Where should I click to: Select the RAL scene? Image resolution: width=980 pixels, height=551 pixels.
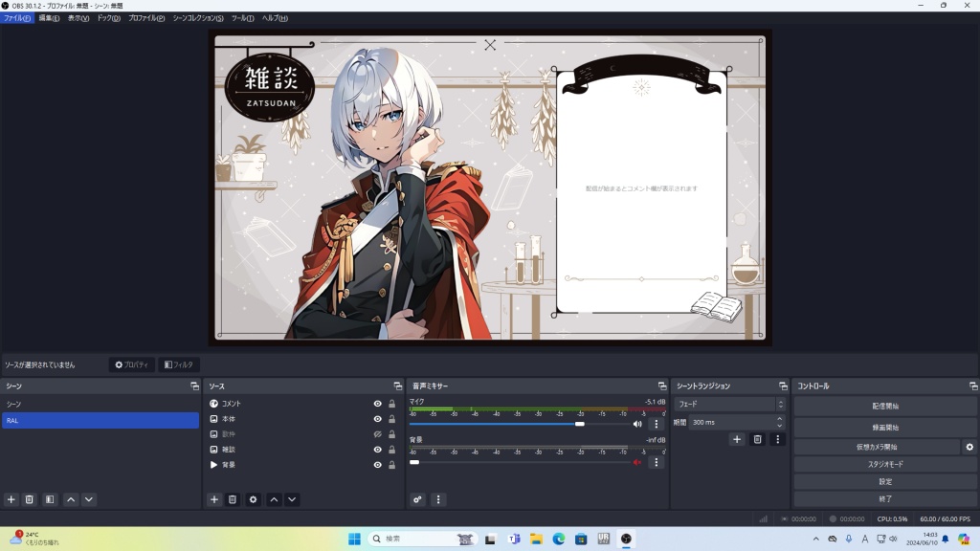tap(100, 421)
